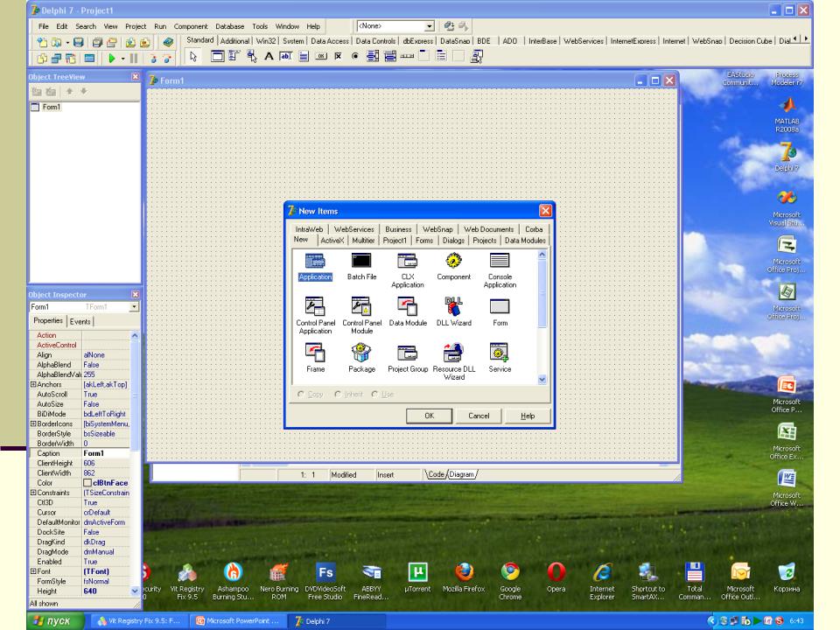
Task: Pick the Package item icon
Action: [361, 353]
